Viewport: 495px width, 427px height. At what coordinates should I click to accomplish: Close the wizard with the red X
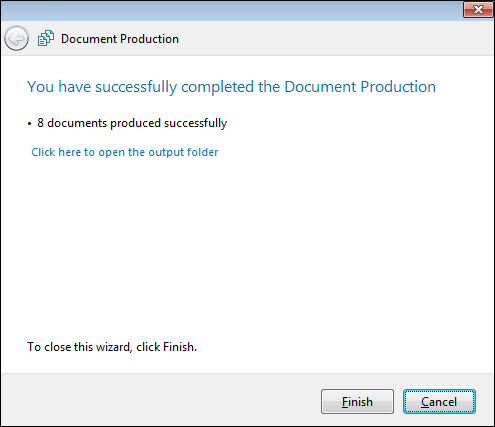pos(478,10)
